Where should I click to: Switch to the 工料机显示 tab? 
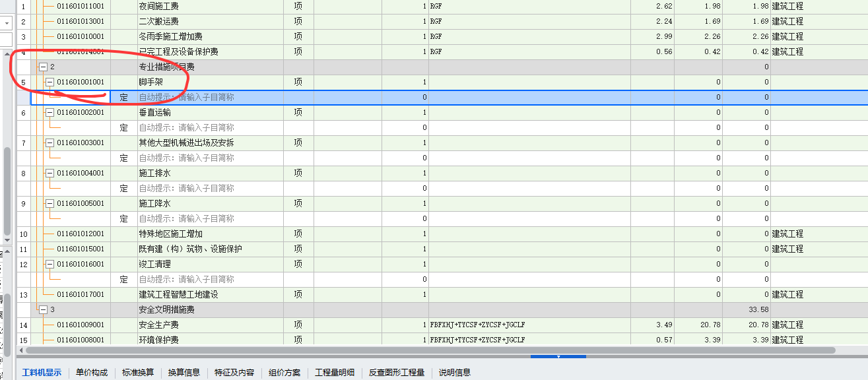coord(42,372)
